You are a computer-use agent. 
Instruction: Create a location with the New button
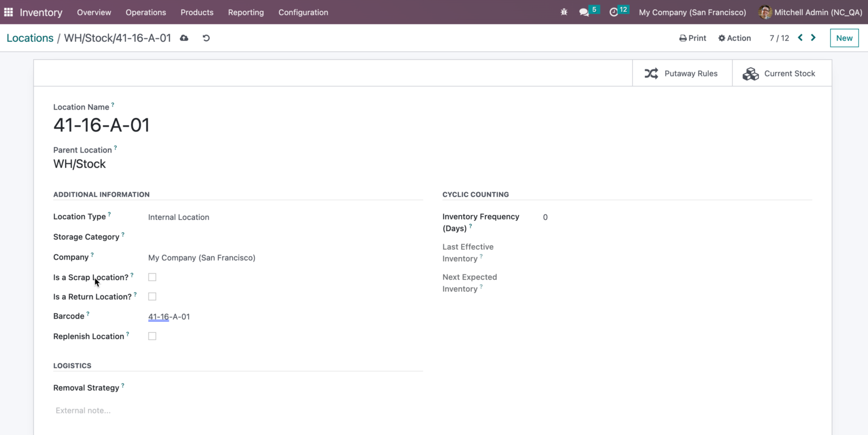(844, 38)
